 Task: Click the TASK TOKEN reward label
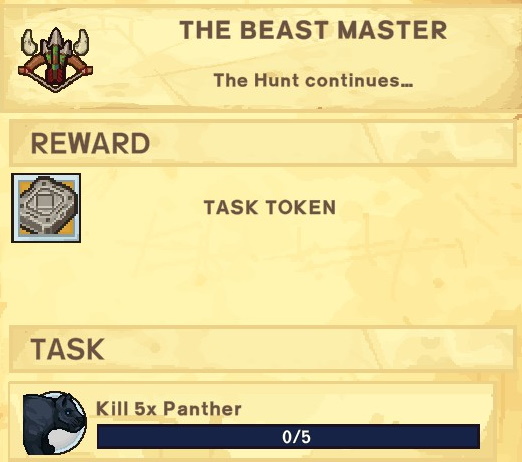[x=270, y=207]
